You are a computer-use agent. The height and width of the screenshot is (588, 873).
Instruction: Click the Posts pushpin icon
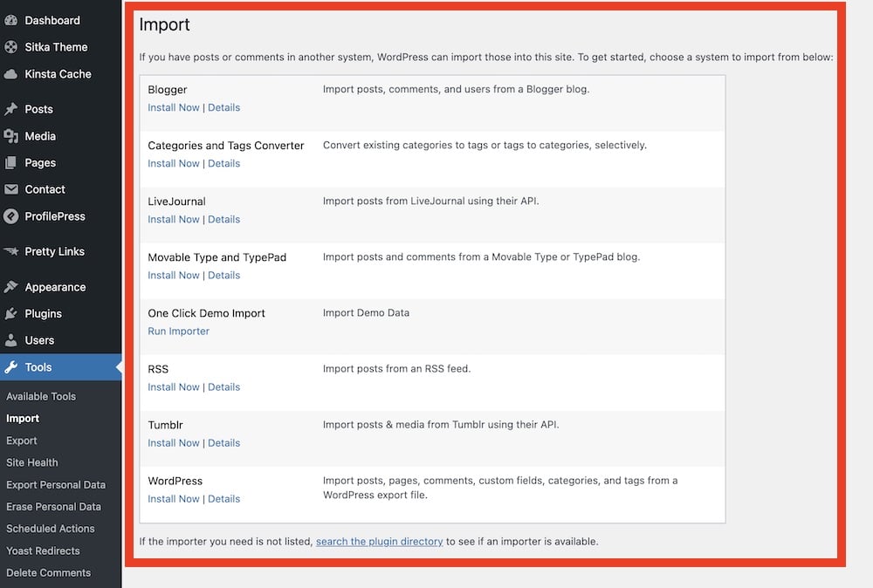pyautogui.click(x=11, y=109)
